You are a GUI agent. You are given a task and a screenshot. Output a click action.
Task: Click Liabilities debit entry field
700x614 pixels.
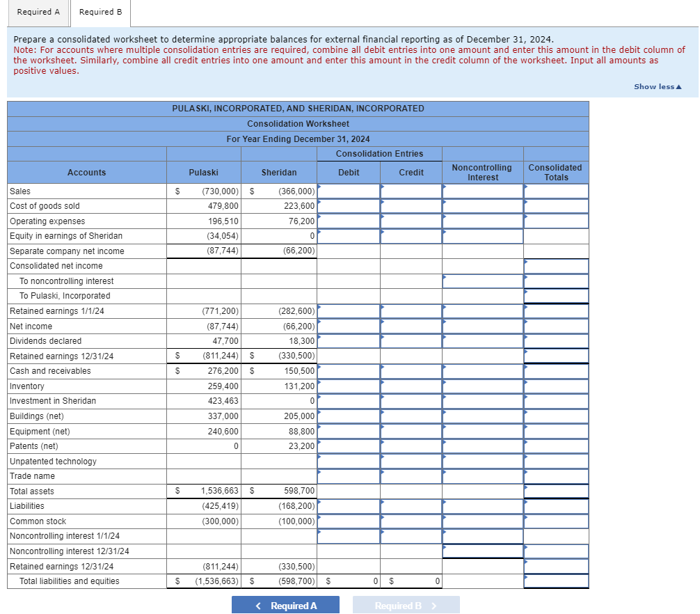click(x=349, y=506)
